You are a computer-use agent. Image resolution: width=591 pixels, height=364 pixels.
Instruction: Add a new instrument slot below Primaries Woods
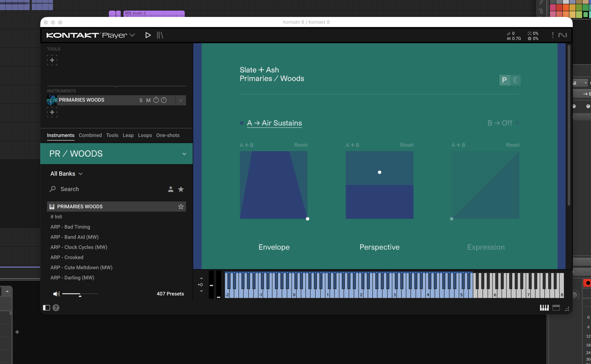tap(52, 112)
